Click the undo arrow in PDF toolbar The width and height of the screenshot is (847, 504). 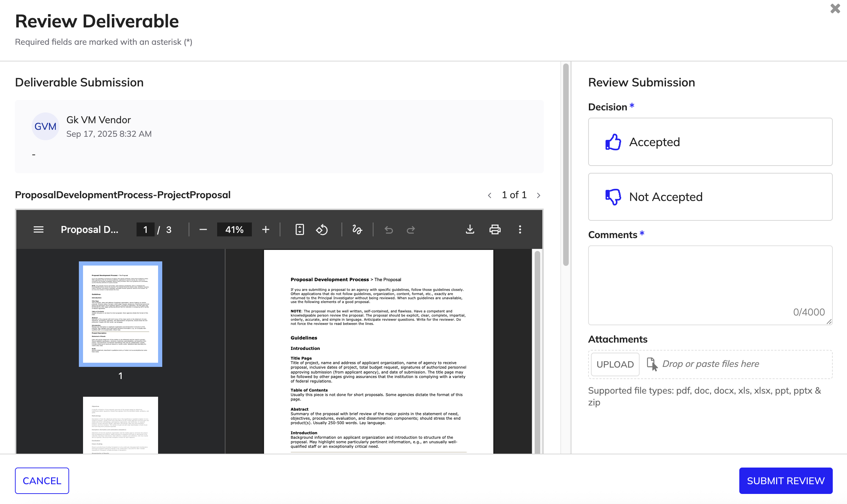click(389, 230)
